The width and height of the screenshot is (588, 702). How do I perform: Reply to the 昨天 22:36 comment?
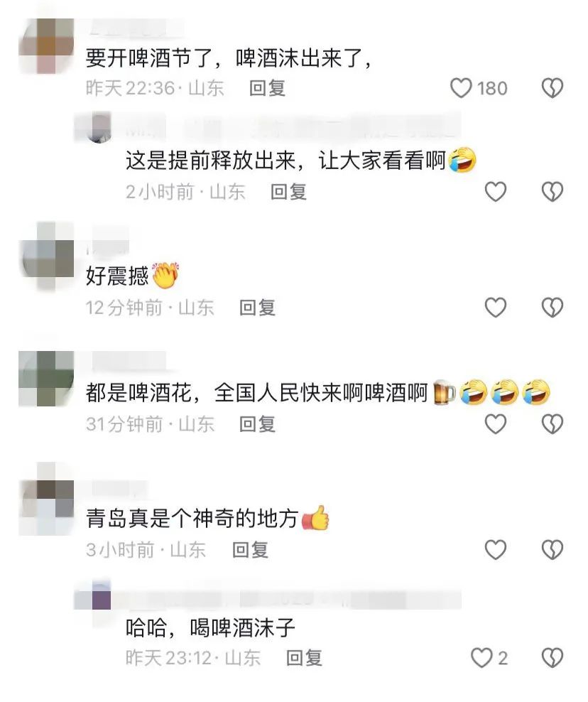coord(267,88)
